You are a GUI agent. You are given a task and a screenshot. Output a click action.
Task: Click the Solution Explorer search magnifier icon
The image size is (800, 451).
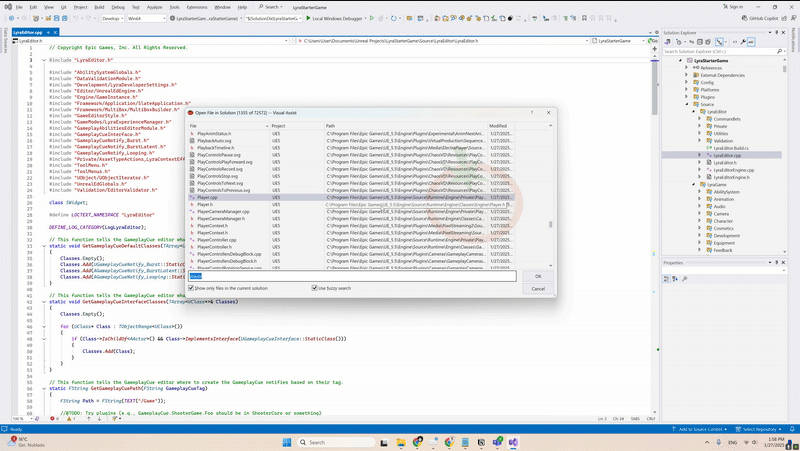(779, 52)
